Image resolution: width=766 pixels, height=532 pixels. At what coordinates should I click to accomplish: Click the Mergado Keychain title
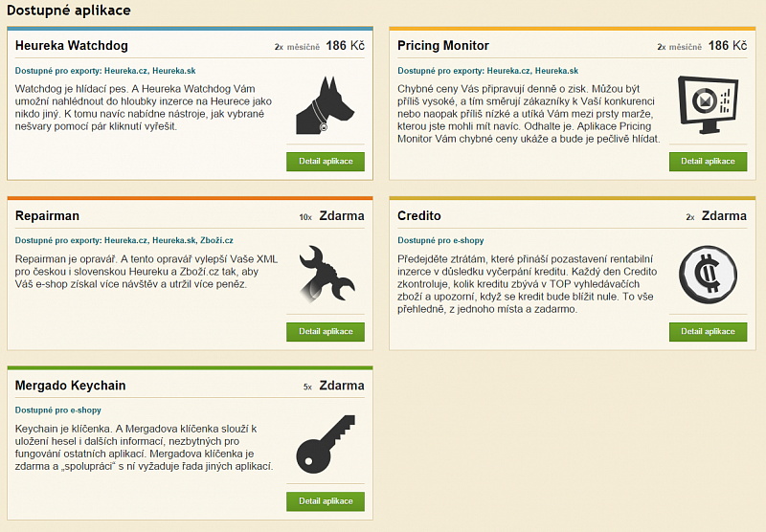[71, 386]
